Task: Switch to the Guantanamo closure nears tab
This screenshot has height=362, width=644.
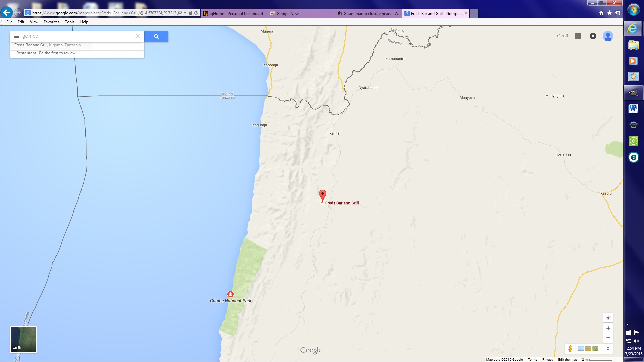Action: 369,13
